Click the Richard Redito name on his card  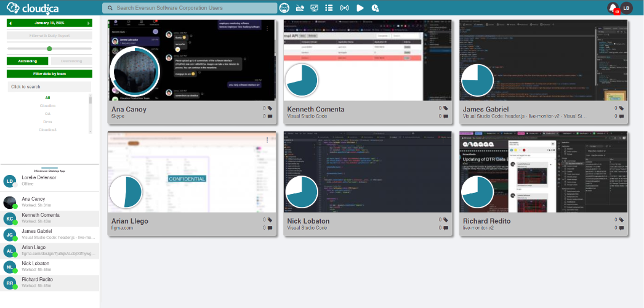click(x=487, y=221)
